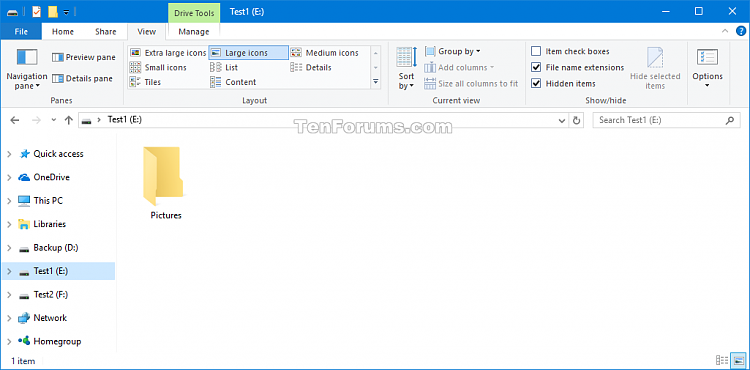
Task: Click the drive icon in title bar
Action: (13, 12)
